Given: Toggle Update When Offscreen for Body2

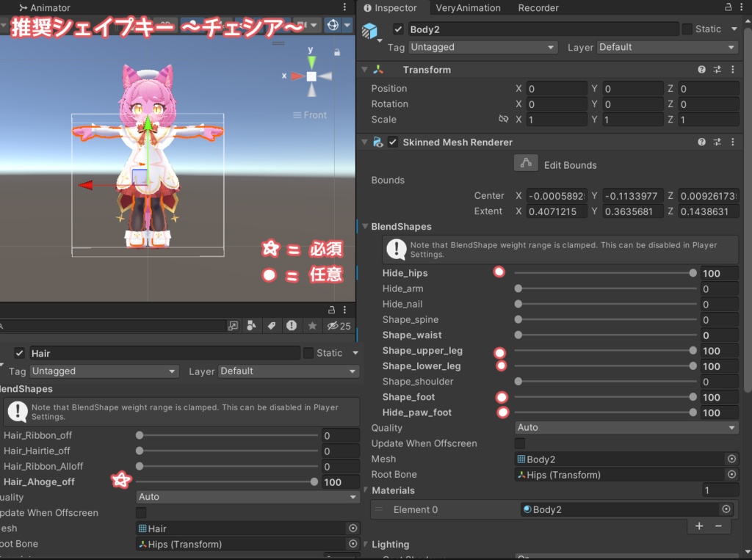Looking at the screenshot, I should [519, 443].
